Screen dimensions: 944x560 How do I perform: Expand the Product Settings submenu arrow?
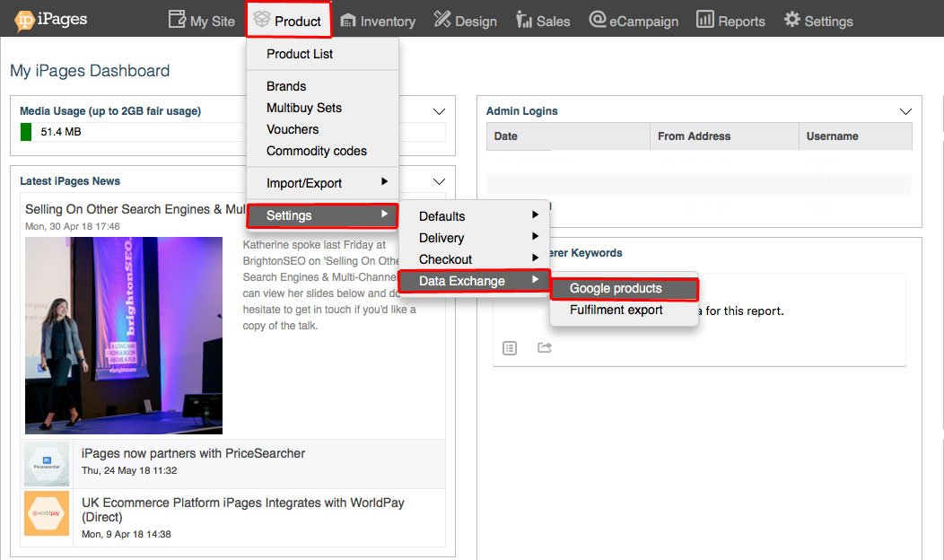pos(384,214)
